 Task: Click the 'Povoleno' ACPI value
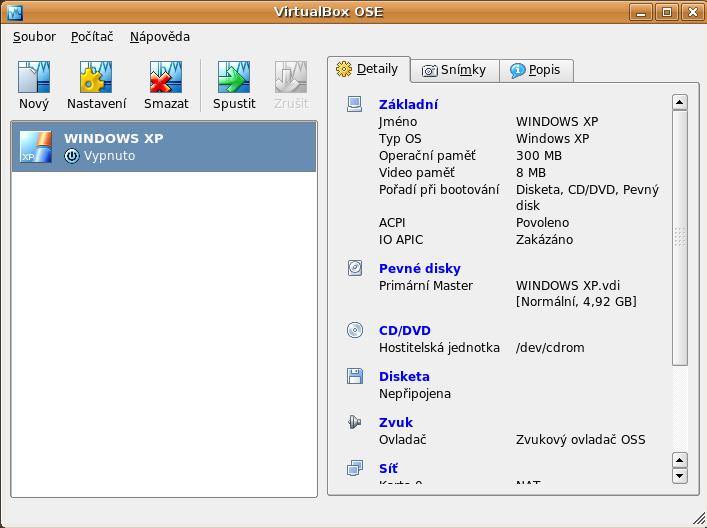tap(542, 223)
